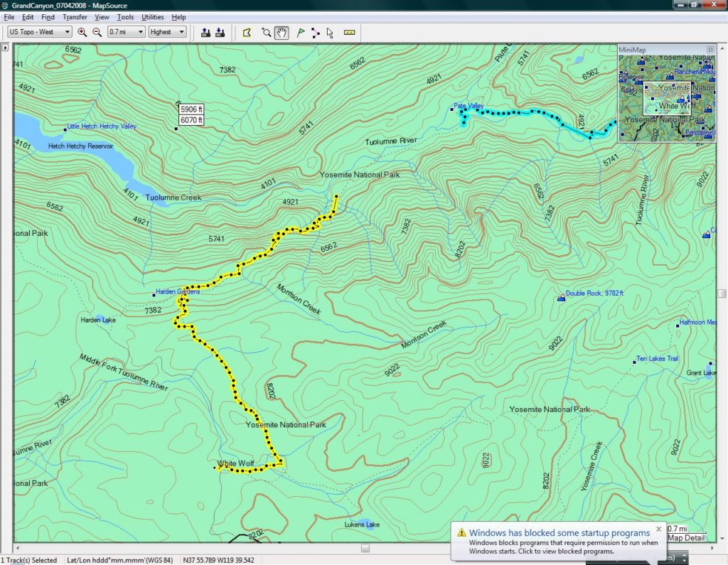Select the Route tool icon
Screen dimensions: 728x565
(x=315, y=32)
